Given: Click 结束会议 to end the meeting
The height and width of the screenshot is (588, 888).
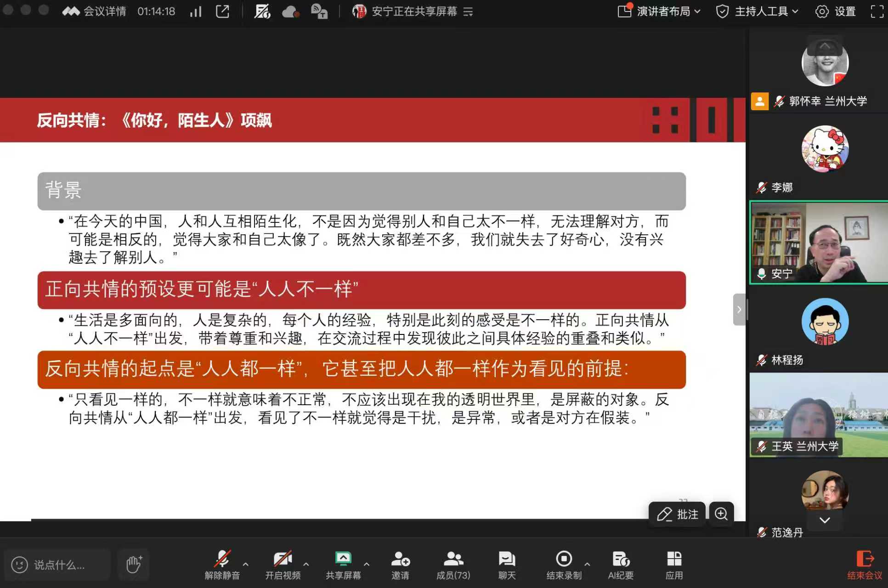Looking at the screenshot, I should point(865,565).
